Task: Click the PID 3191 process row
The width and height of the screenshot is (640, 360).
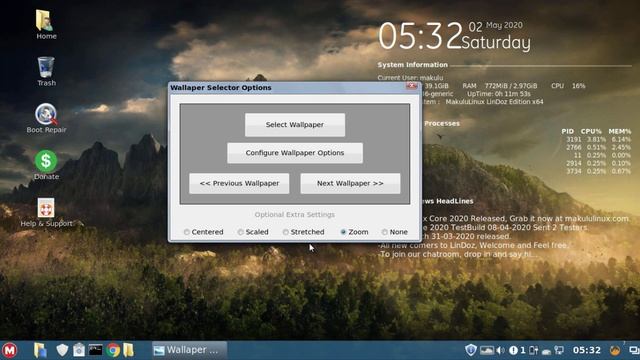Action: [x=598, y=139]
